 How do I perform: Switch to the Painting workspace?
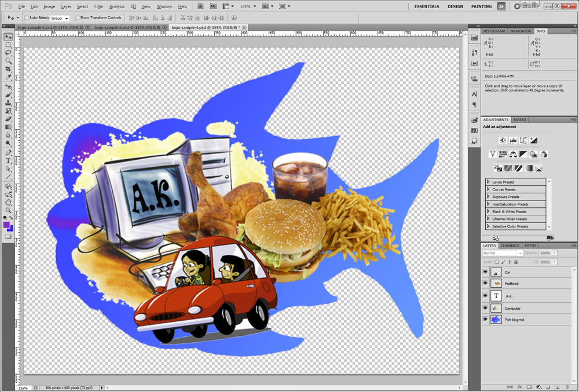pos(481,6)
